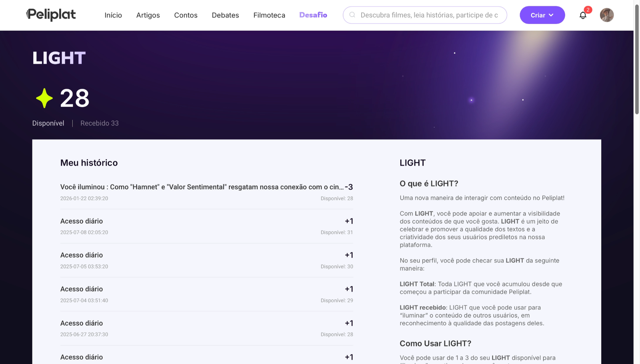Click the "LIGHT recebido" bold term
640x364 pixels.
(x=423, y=308)
